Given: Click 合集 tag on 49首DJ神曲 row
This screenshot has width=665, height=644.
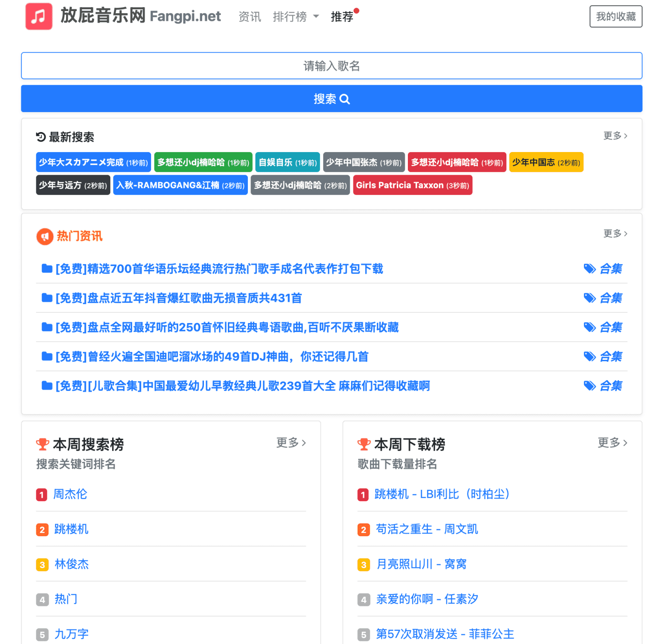Looking at the screenshot, I should (x=603, y=356).
